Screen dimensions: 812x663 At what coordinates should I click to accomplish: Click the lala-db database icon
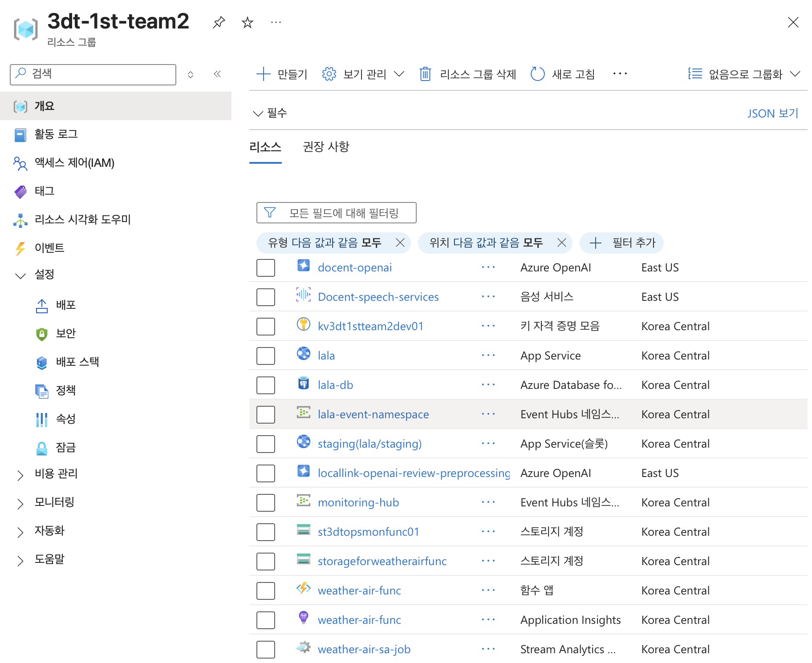[304, 383]
